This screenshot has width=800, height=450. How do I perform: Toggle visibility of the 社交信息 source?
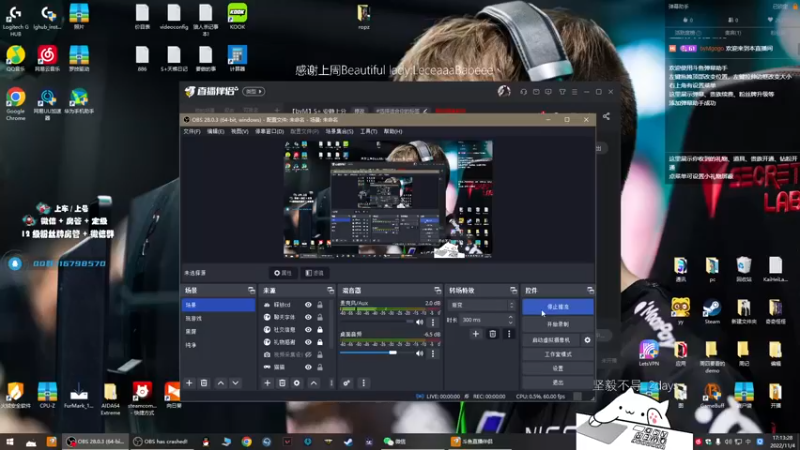coord(308,330)
